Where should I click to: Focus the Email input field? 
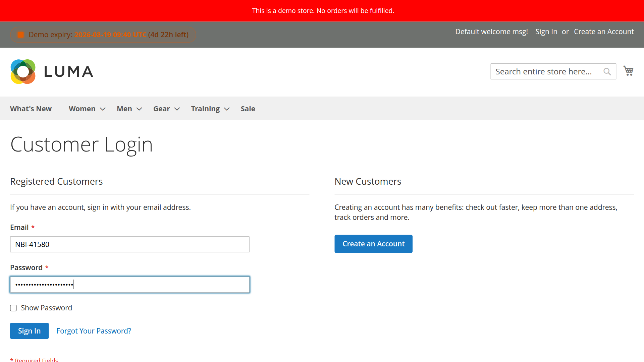click(x=130, y=244)
